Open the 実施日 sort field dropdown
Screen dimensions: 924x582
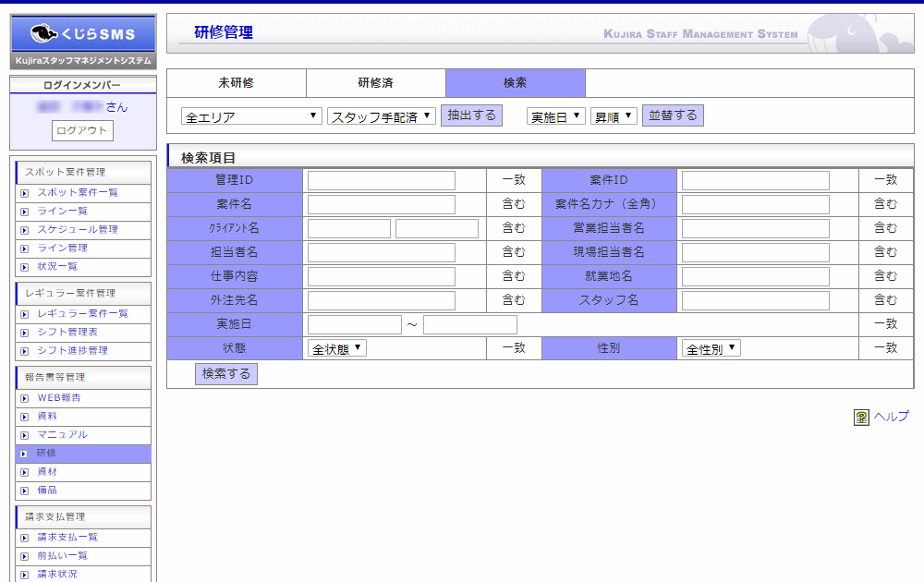(x=555, y=116)
